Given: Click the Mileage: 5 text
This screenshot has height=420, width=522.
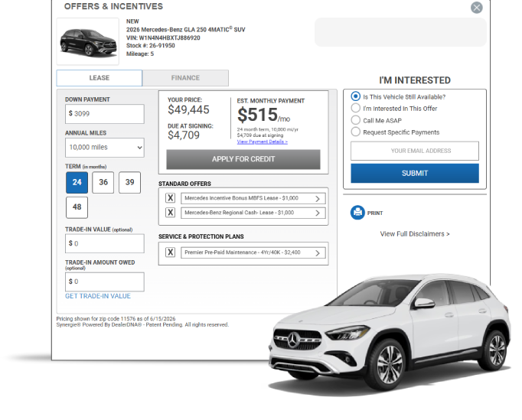Looking at the screenshot, I should pos(140,54).
